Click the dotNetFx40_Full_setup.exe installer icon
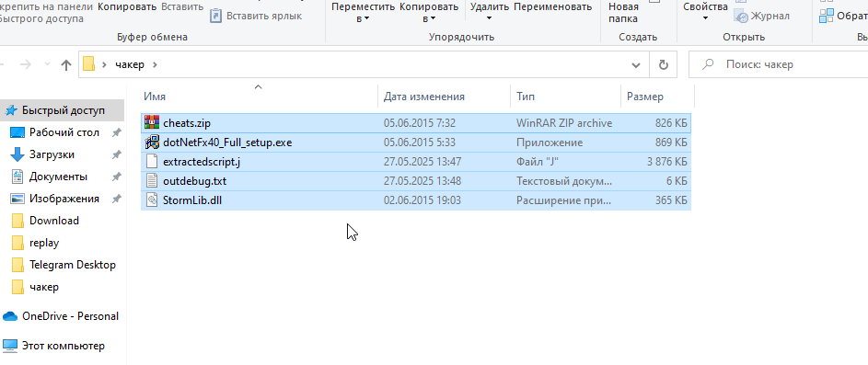 coord(152,143)
